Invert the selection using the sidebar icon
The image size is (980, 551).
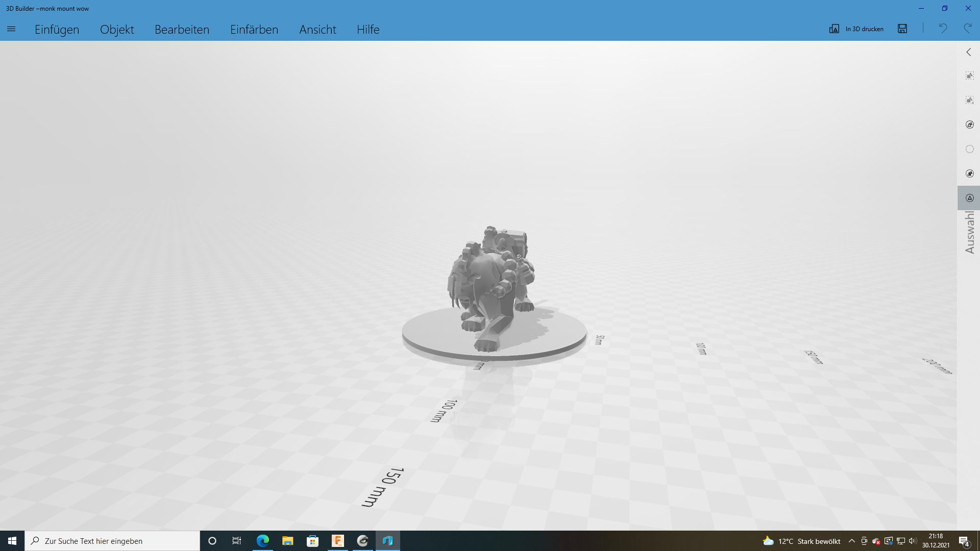pos(969,124)
